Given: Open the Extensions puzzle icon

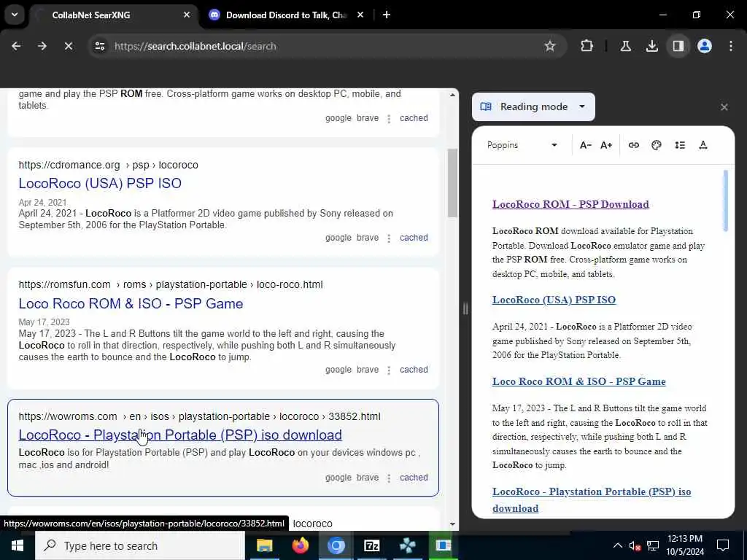Looking at the screenshot, I should pos(587,46).
